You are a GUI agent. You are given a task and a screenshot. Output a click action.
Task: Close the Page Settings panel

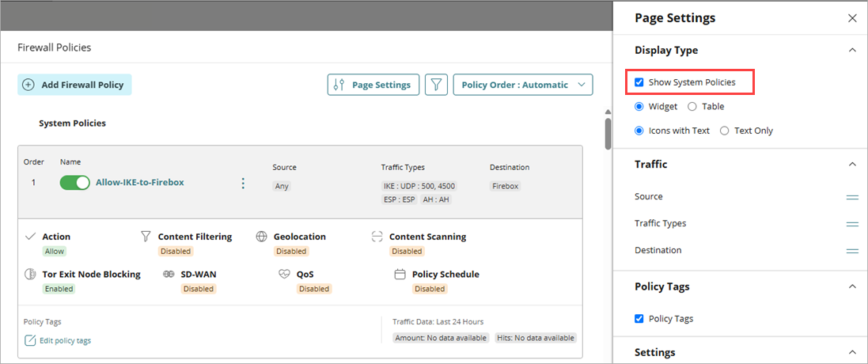click(852, 18)
